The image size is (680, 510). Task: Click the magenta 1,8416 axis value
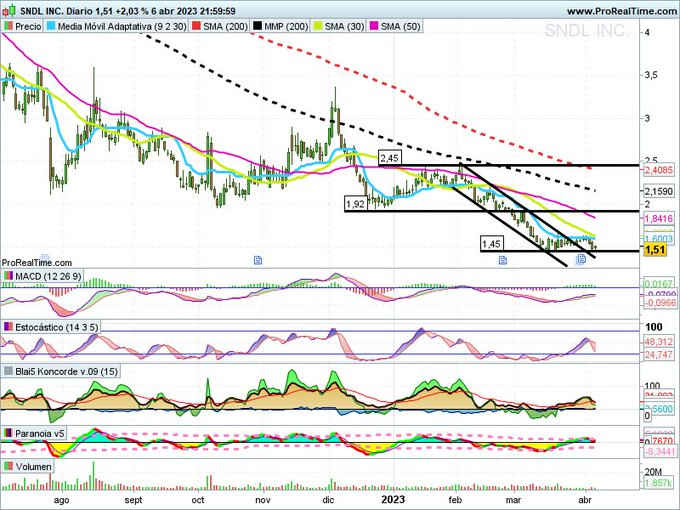tap(658, 219)
